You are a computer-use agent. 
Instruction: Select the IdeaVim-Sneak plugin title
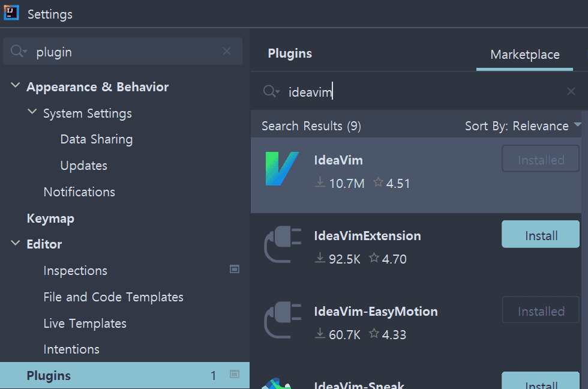tap(359, 385)
